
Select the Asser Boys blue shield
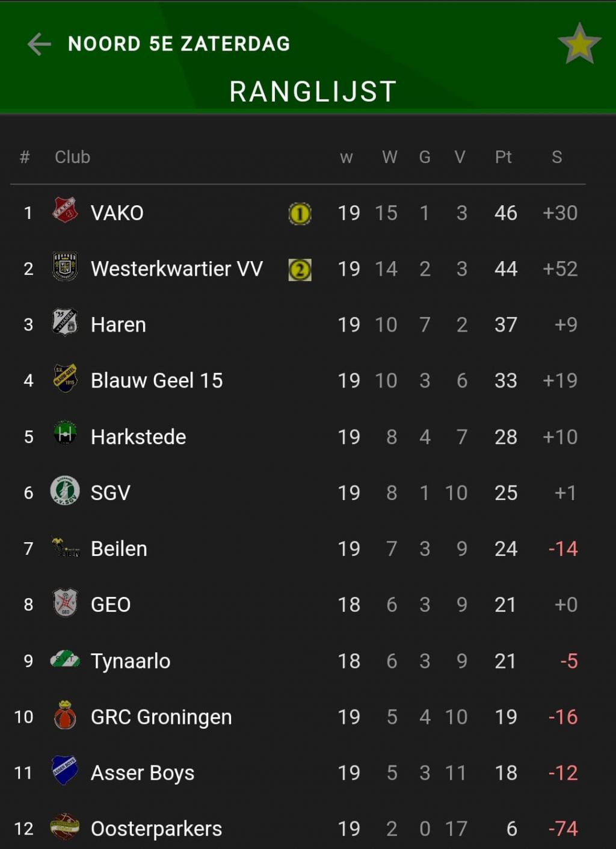point(65,770)
